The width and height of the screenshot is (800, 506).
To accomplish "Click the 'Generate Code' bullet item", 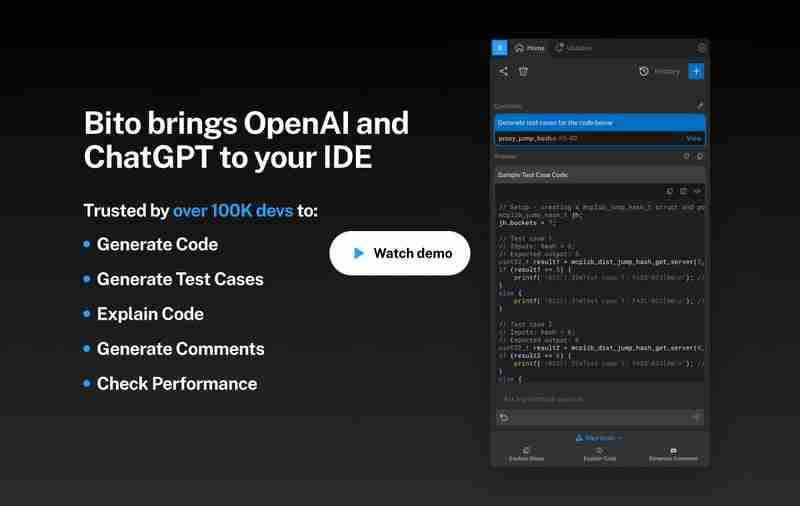I will pos(157,244).
